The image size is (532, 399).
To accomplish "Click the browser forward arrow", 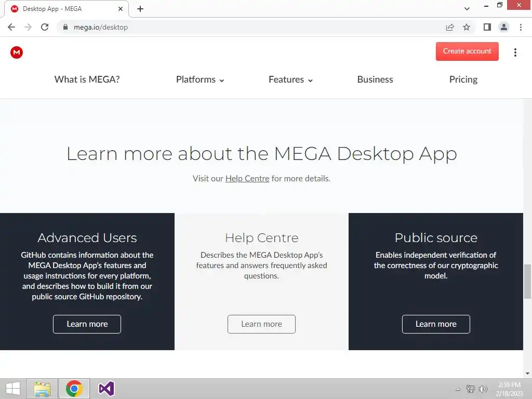I will tap(28, 27).
